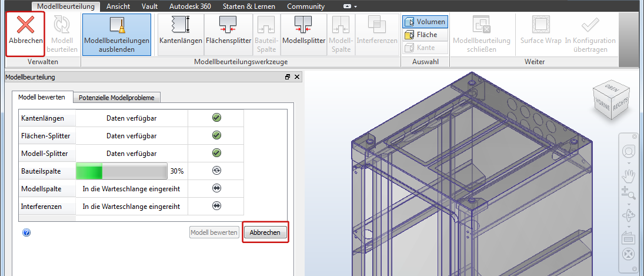Image resolution: width=644 pixels, height=276 pixels.
Task: Click the Modell bewerten button
Action: pos(214,232)
